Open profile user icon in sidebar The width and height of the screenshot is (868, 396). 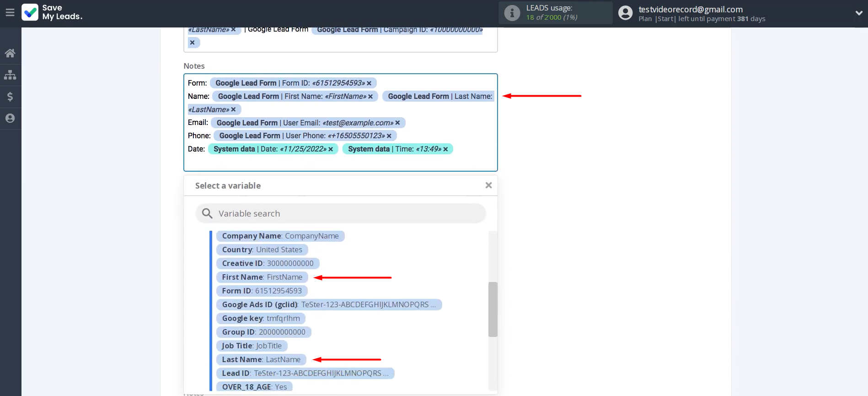point(10,119)
